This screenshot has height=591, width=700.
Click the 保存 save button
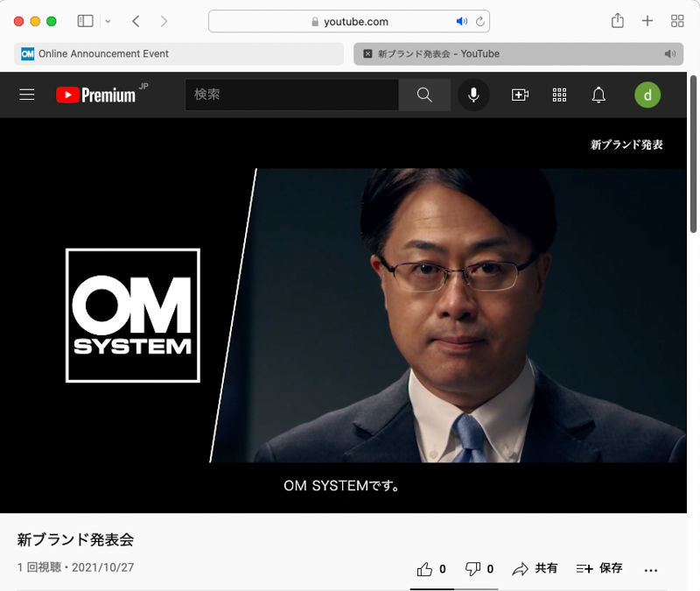[599, 568]
